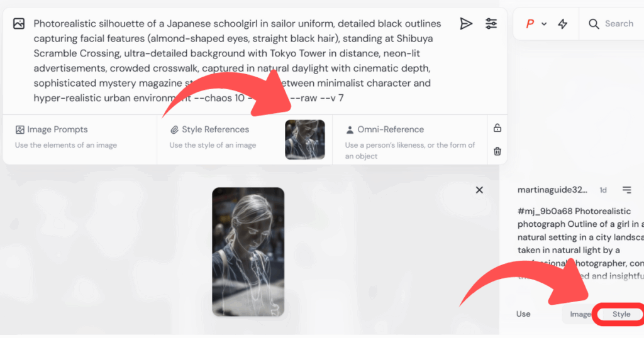The width and height of the screenshot is (644, 338).
Task: Open the prompt settings sliders icon
Action: (x=491, y=24)
